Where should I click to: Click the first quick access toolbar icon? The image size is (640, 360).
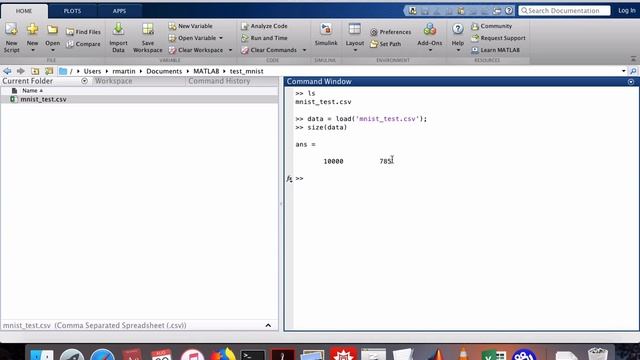(413, 11)
